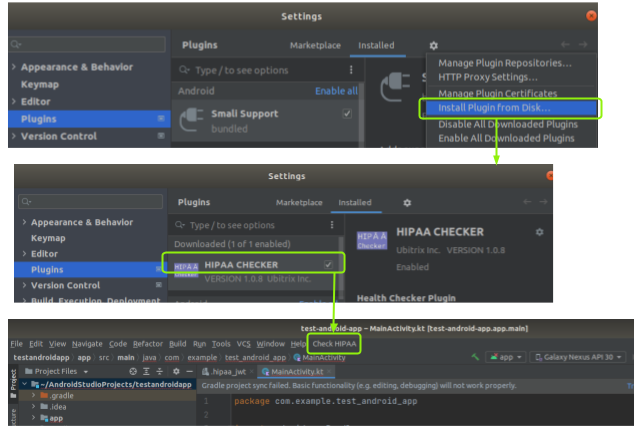Image resolution: width=639 pixels, height=432 pixels.
Task: Toggle HIPAA CHECKER plugin checkbox
Action: click(x=328, y=264)
